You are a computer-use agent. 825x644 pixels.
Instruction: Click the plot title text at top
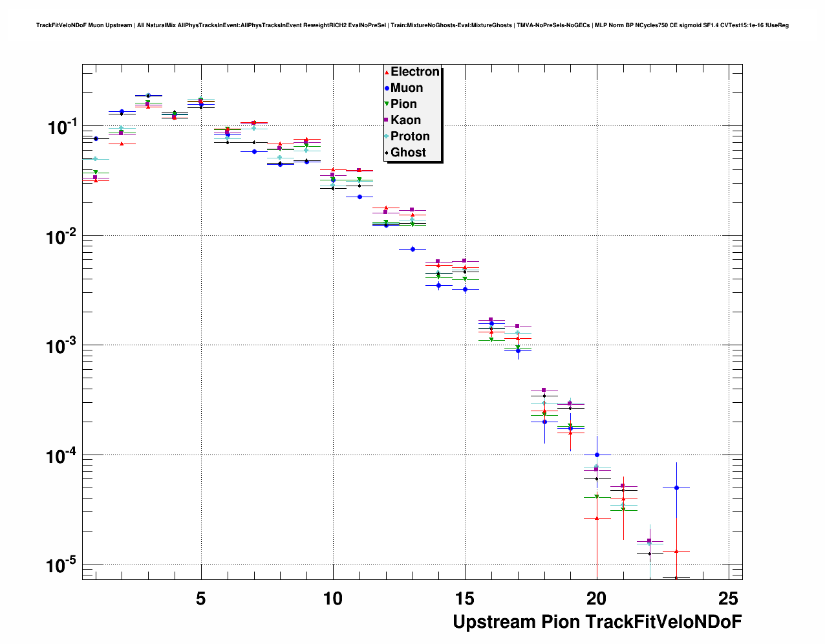pos(412,25)
